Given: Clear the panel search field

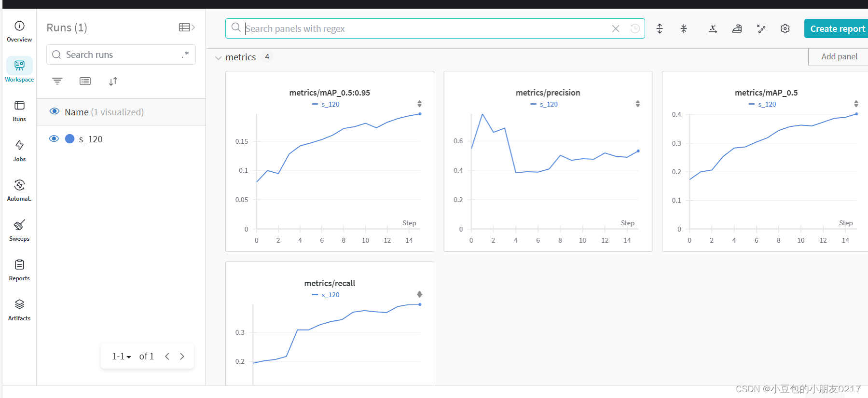Looking at the screenshot, I should 616,28.
